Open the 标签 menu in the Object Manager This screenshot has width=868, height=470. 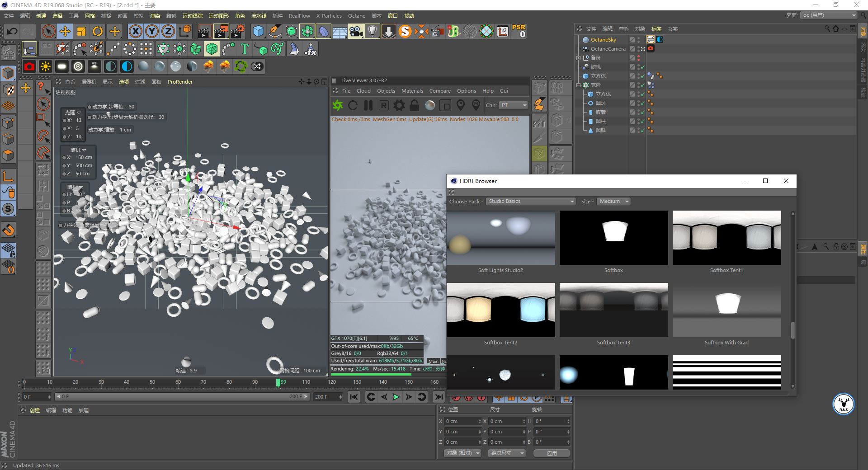coord(656,29)
